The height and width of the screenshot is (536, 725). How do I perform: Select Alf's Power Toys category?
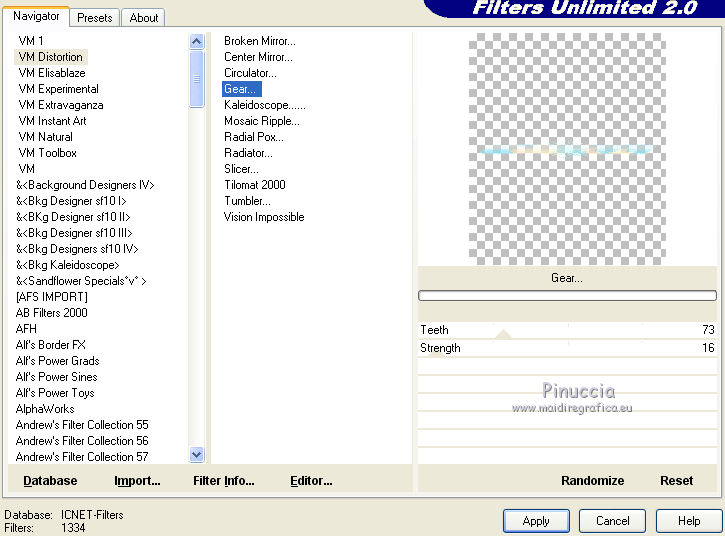[55, 393]
